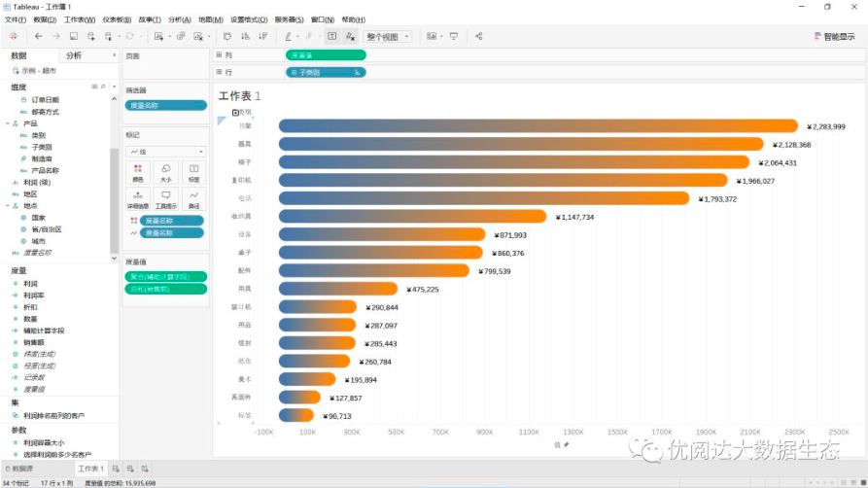
Task: Toggle the 智能显示 Show Me panel
Action: pos(834,36)
